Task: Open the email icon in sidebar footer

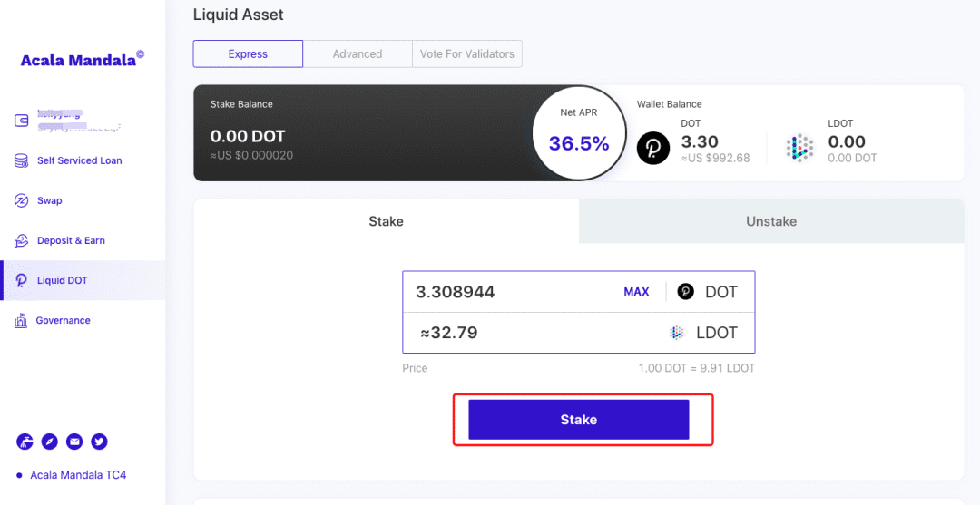Action: (x=74, y=442)
